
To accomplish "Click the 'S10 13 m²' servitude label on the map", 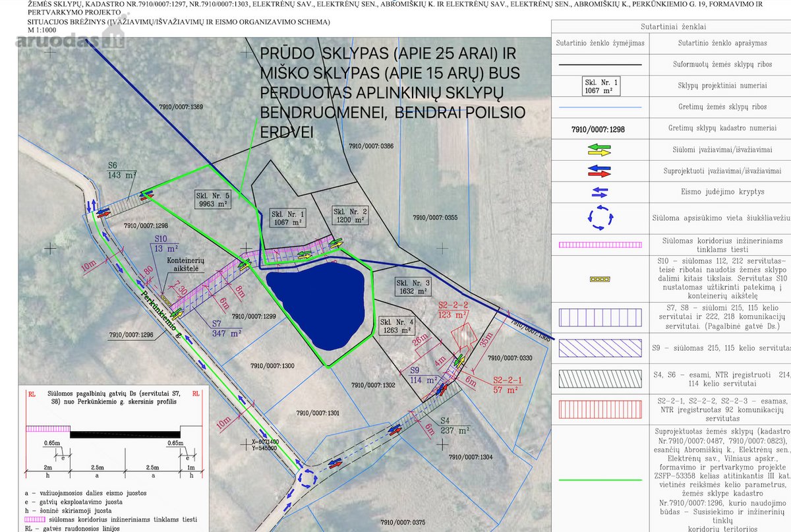I will (x=165, y=244).
